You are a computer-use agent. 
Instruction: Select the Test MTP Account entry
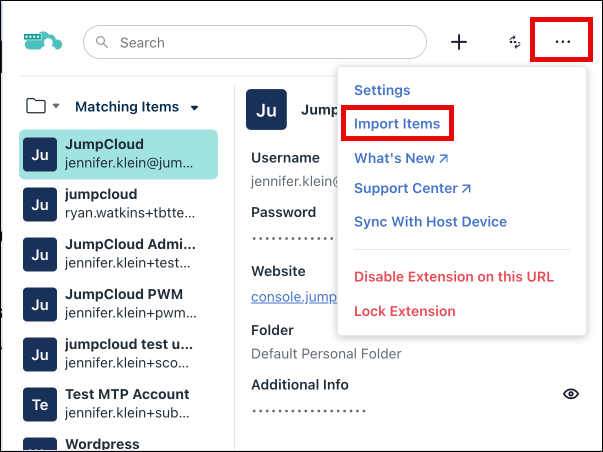(118, 404)
